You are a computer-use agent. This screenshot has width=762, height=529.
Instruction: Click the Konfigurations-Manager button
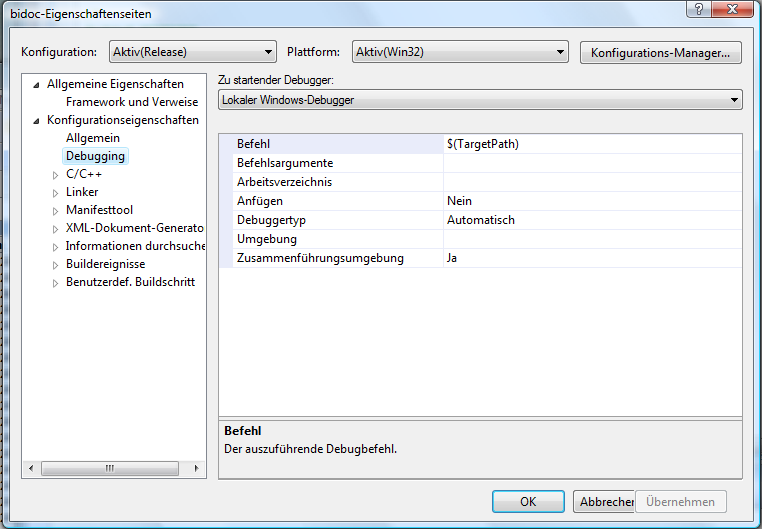coord(661,52)
